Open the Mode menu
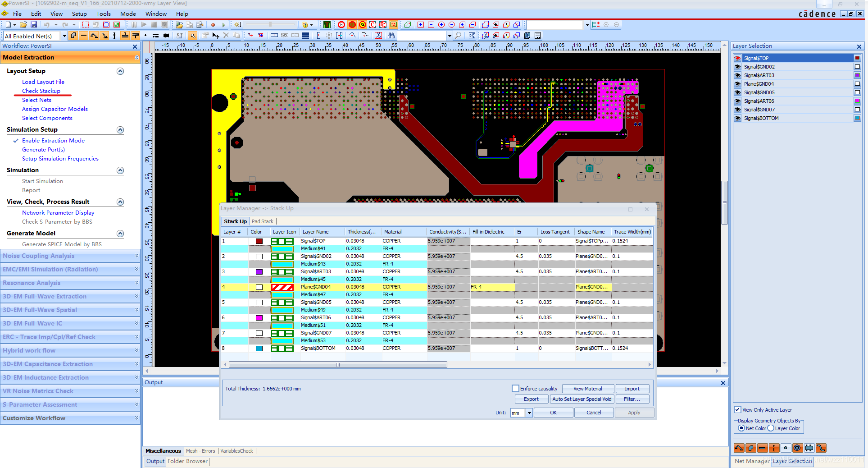 coord(128,14)
